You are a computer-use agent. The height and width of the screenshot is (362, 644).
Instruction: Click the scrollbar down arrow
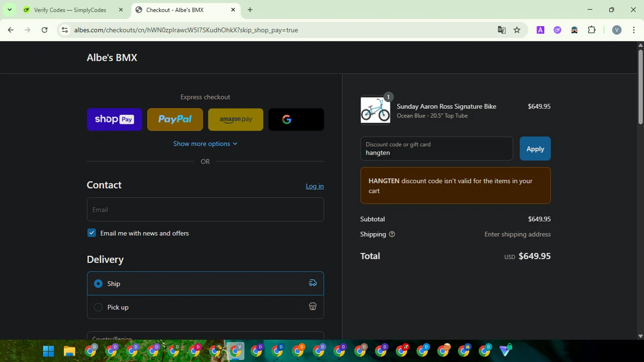click(x=640, y=336)
